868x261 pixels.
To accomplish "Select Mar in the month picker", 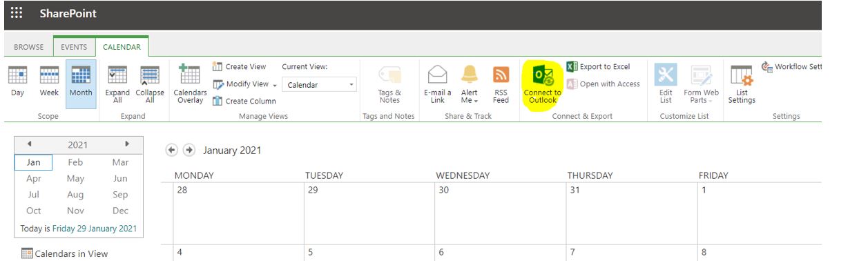I will [x=120, y=162].
